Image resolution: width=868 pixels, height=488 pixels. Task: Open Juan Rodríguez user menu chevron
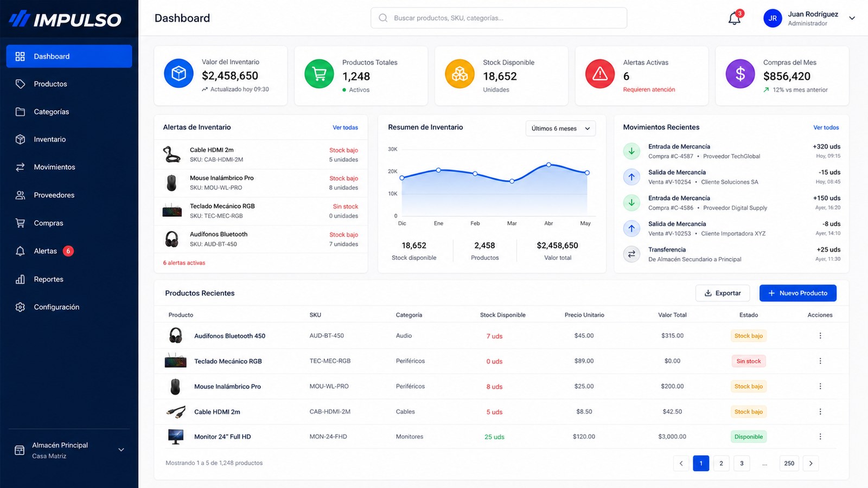click(852, 18)
